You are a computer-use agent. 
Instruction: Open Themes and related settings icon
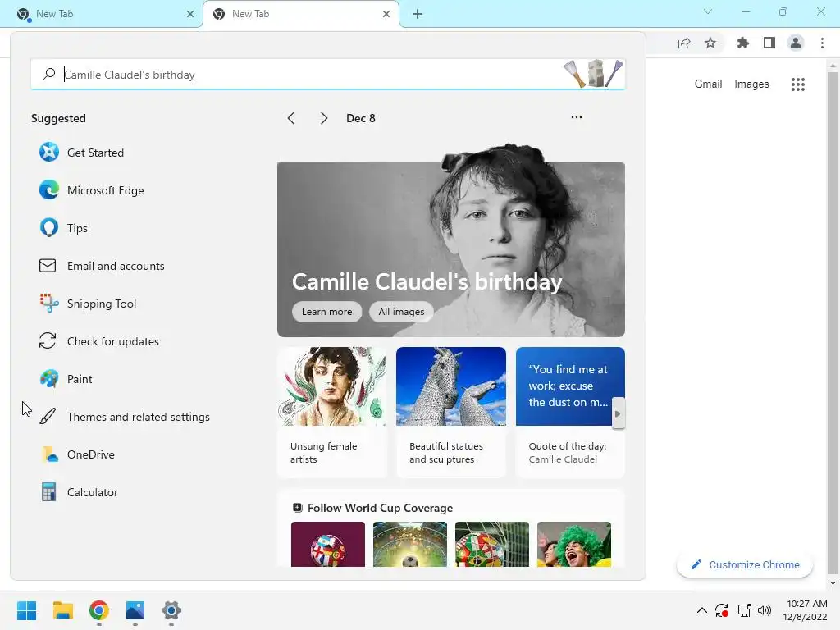48,416
